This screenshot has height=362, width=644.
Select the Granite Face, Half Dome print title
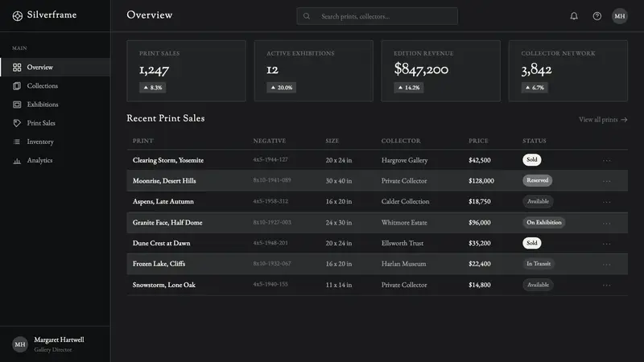pyautogui.click(x=167, y=223)
